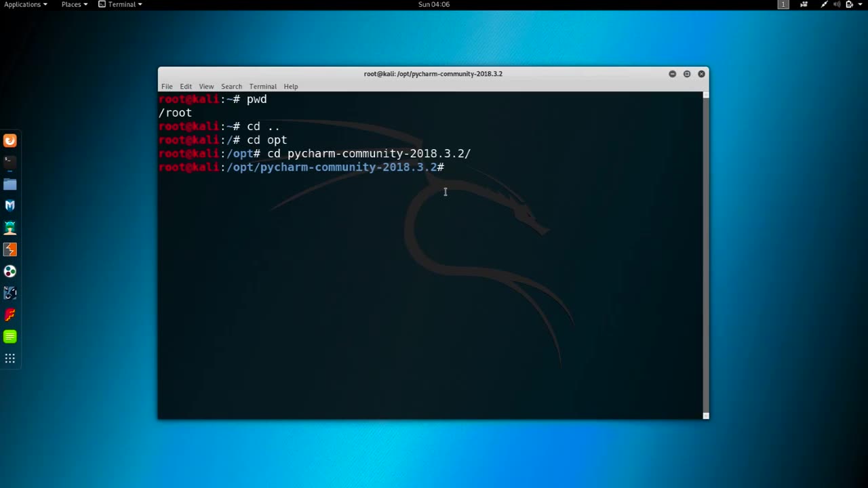868x488 pixels.
Task: Open the green notes dock icon
Action: (10, 336)
